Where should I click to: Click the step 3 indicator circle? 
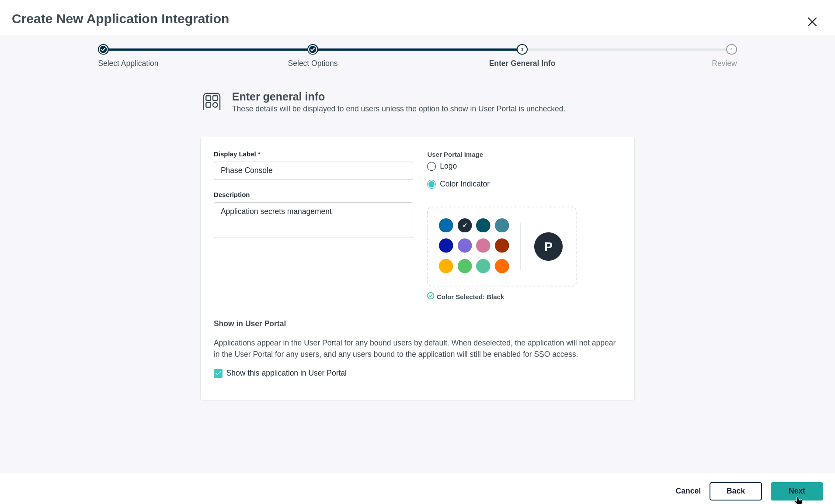click(522, 49)
